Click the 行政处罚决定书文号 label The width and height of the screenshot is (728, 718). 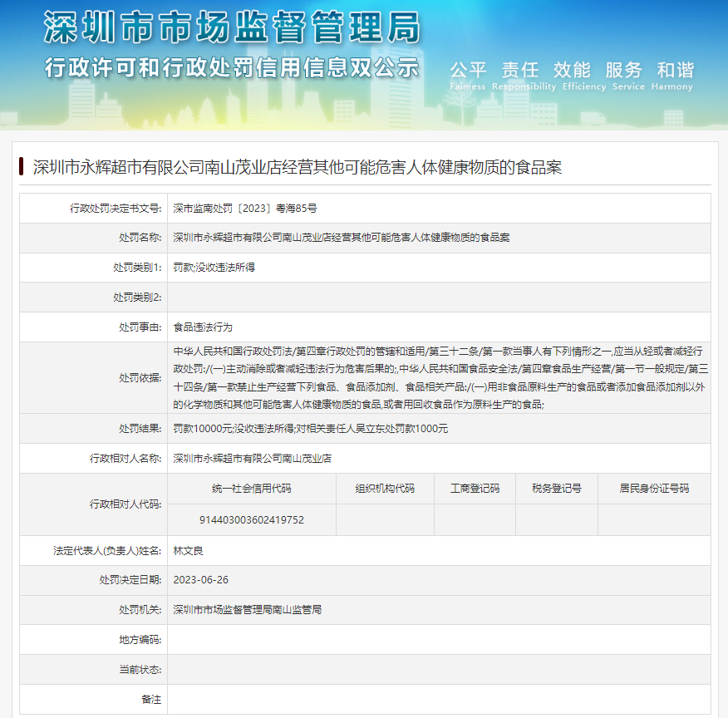click(116, 209)
